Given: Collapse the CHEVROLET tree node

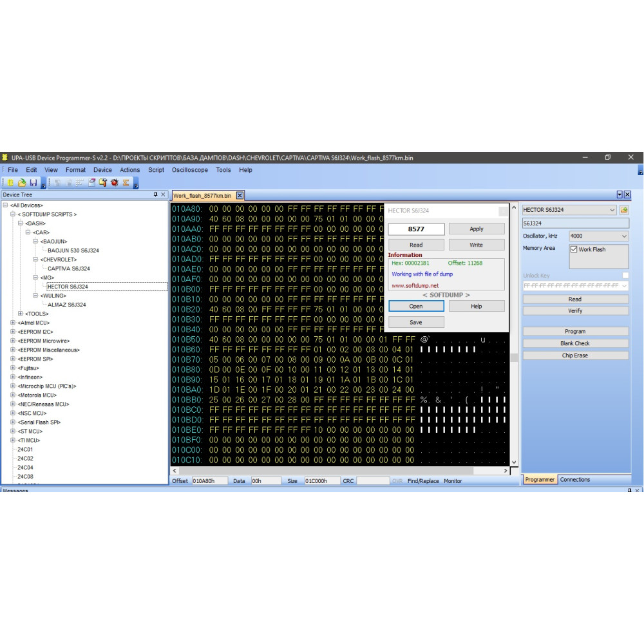Looking at the screenshot, I should coord(35,259).
